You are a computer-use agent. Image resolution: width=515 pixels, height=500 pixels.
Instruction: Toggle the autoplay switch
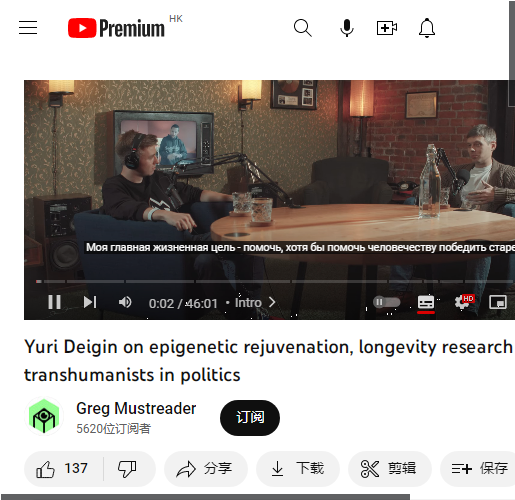click(386, 302)
